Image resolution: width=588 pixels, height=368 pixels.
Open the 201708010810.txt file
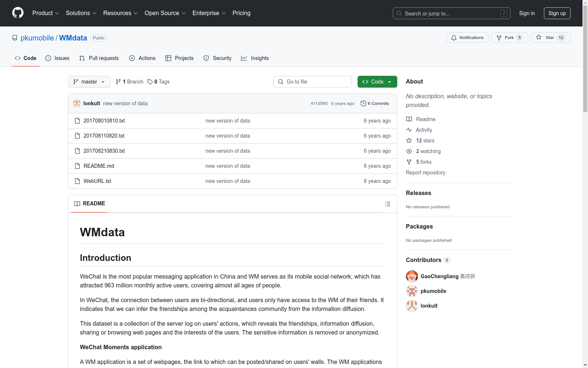104,121
